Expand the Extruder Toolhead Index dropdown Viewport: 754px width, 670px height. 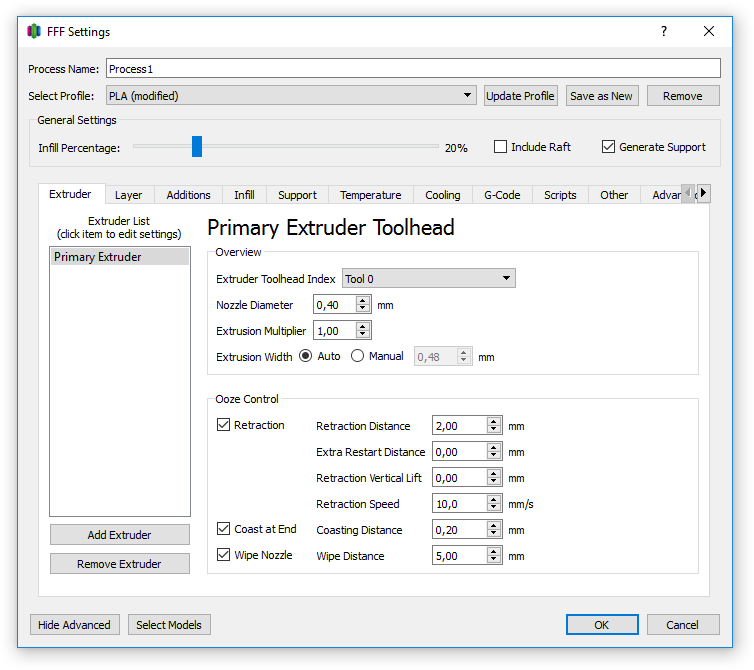429,279
